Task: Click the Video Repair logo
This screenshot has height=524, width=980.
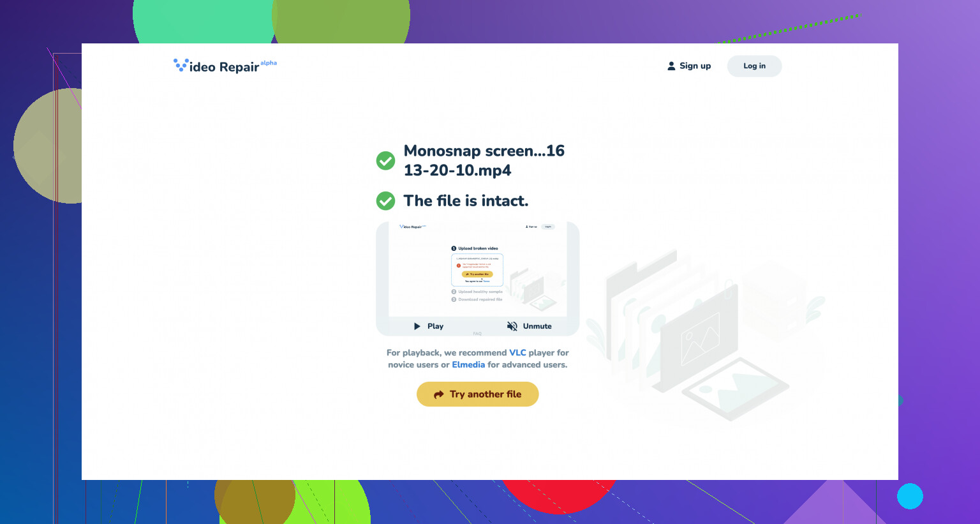Action: [216, 66]
